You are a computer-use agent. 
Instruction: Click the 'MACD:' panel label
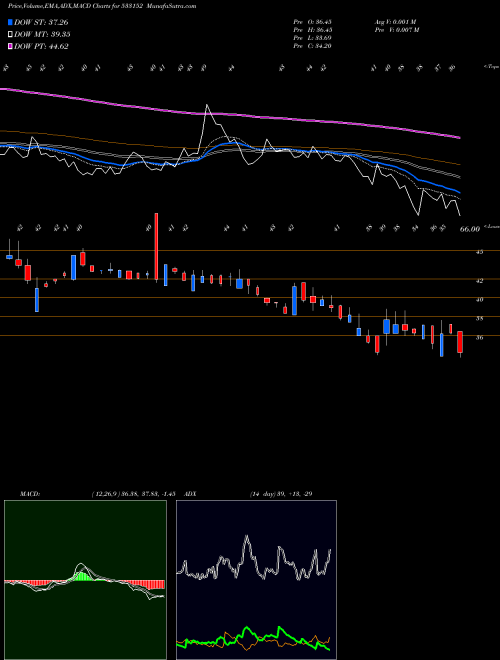(30, 494)
